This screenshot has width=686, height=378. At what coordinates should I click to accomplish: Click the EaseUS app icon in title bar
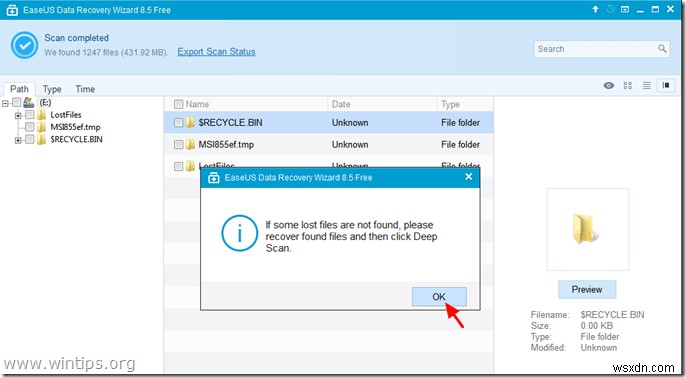click(12, 10)
